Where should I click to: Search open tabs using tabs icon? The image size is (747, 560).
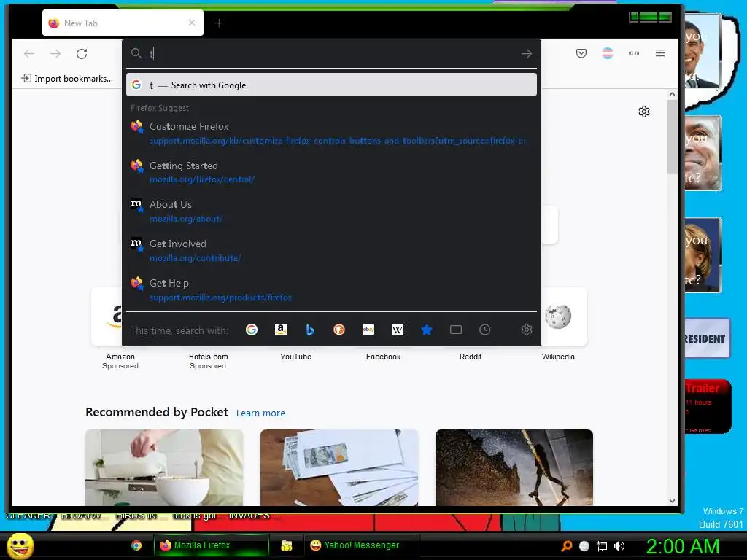456,330
